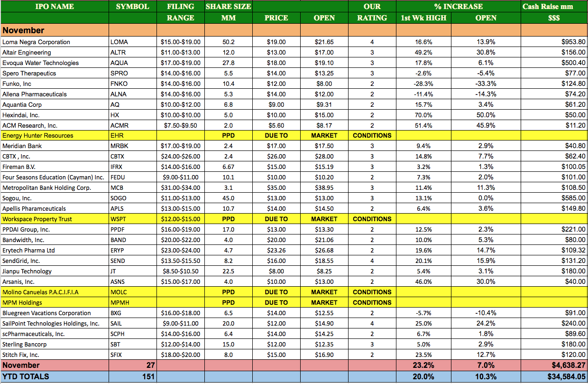
Task: Select the Allena Pharmaceuticals cell
Action: [55, 94]
